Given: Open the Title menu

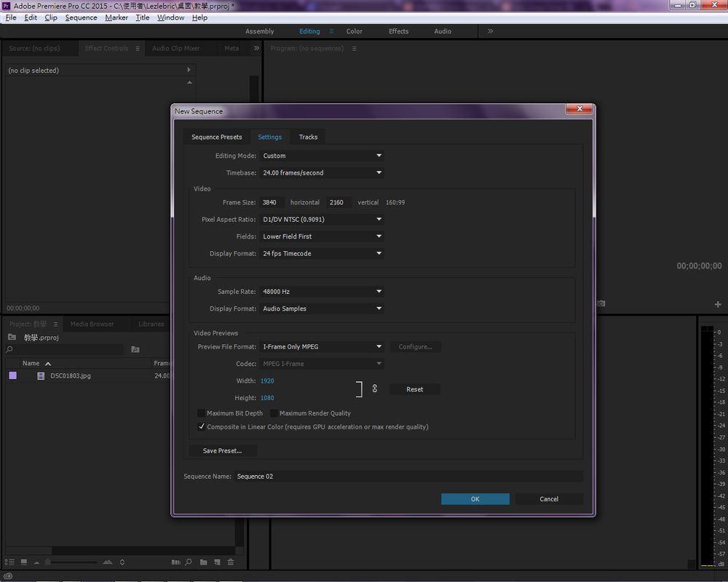Looking at the screenshot, I should (143, 17).
